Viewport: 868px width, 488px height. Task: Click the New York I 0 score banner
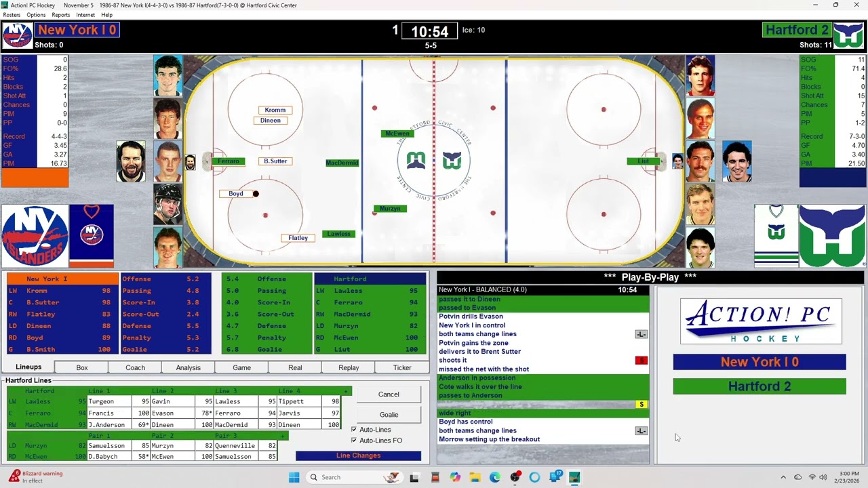(x=77, y=30)
